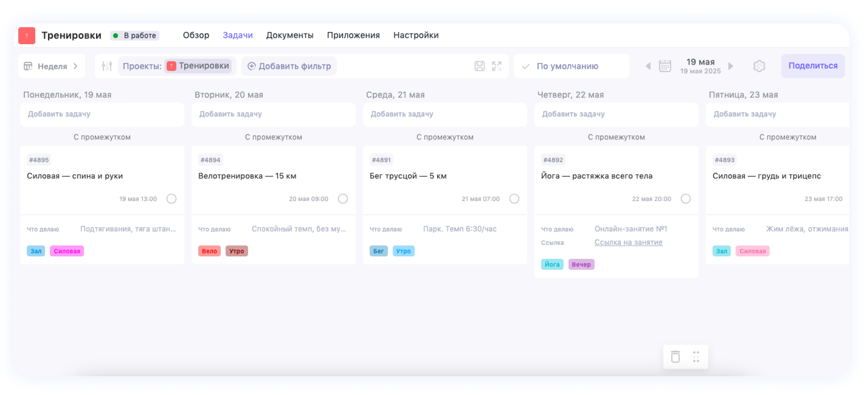Click the drag handle dots icon
The width and height of the screenshot is (868, 395).
point(696,357)
